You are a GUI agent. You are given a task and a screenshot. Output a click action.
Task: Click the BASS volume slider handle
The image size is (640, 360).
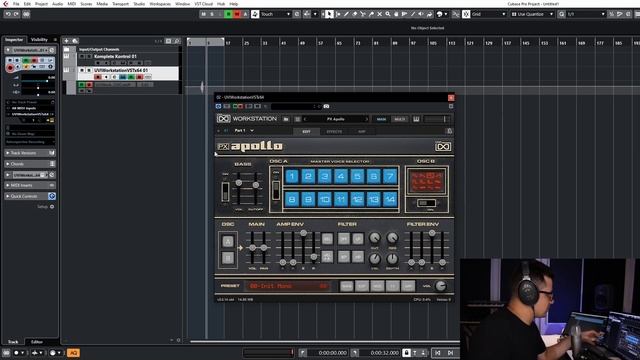[239, 183]
